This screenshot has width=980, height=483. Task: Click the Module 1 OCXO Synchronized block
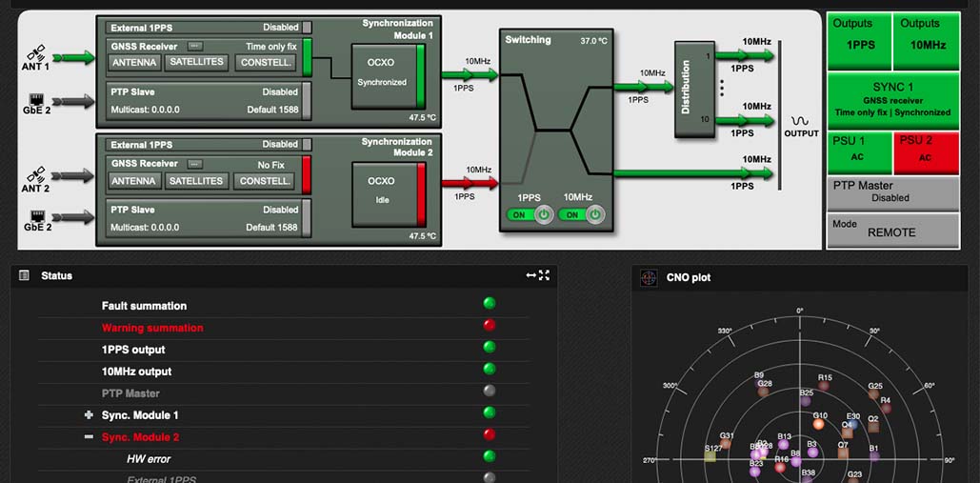click(389, 75)
